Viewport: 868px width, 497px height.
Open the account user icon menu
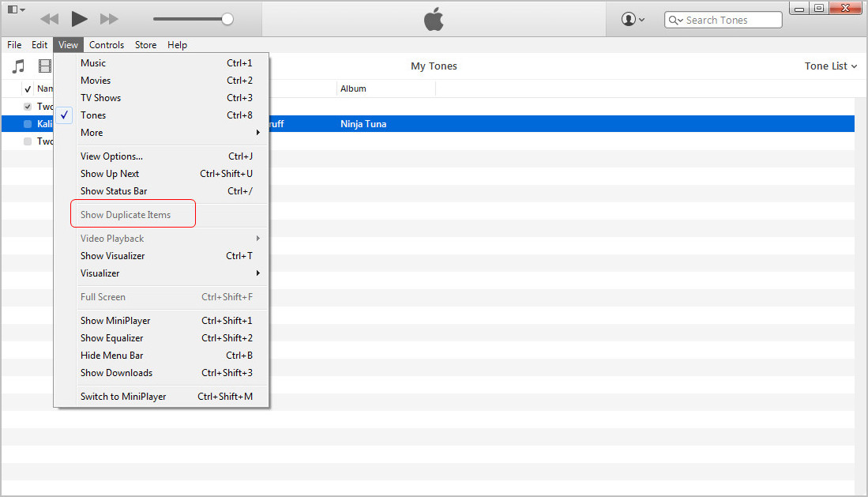(632, 20)
